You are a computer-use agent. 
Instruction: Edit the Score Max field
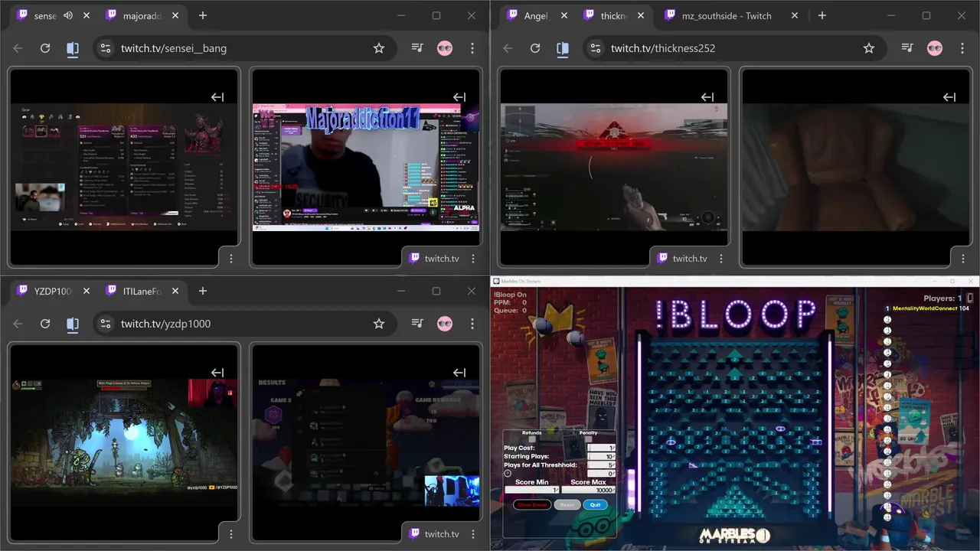click(x=589, y=490)
